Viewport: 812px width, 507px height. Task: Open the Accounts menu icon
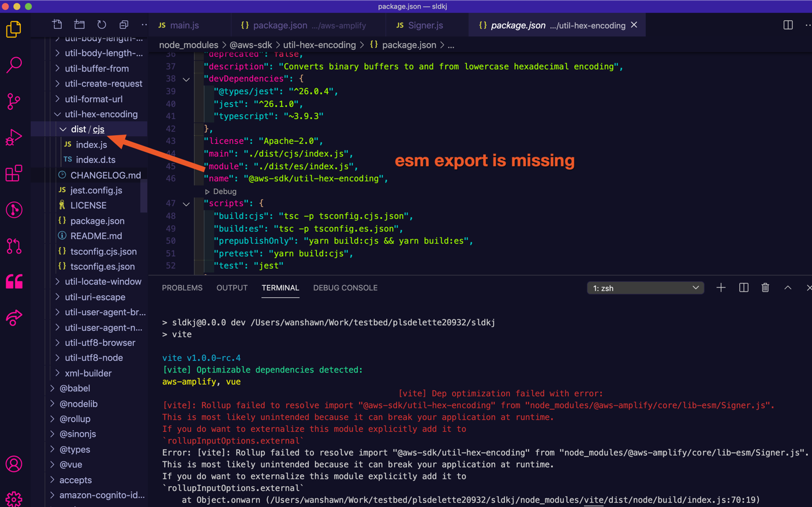14,464
